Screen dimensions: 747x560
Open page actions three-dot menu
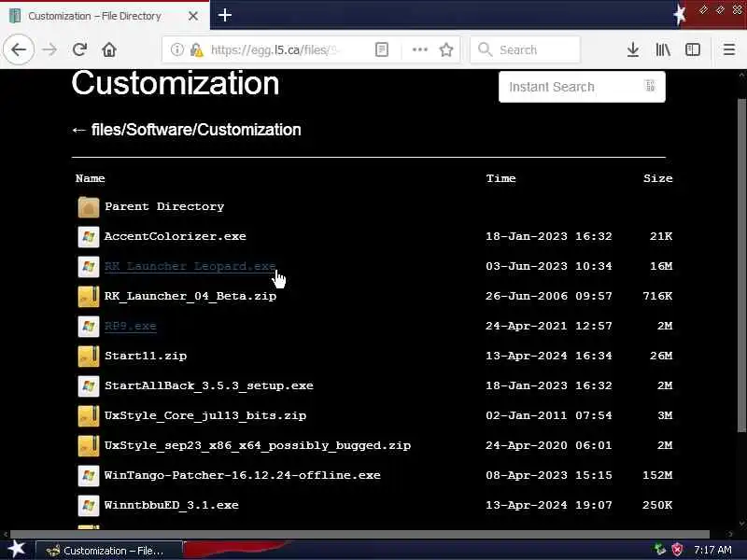(419, 49)
